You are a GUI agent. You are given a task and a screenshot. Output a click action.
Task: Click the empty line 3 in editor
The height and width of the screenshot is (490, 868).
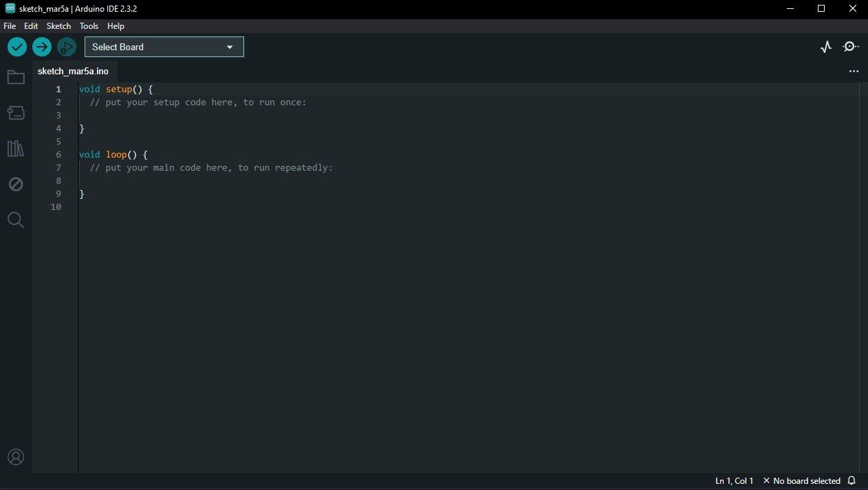coord(468,115)
